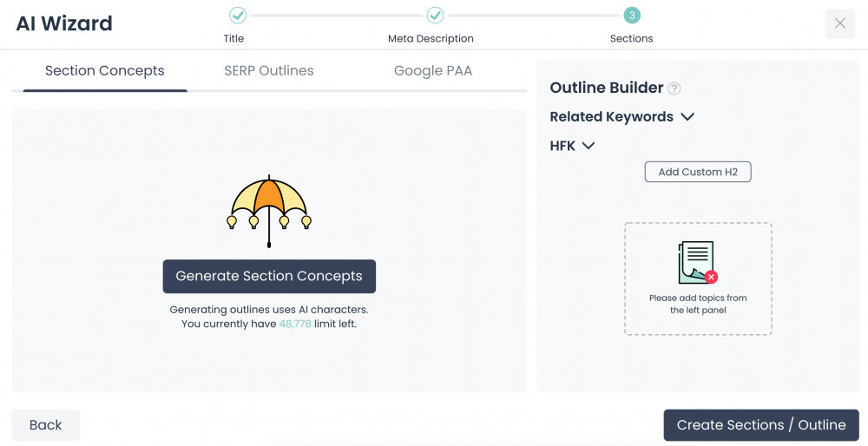Click Create Sections / Outline button
868x446 pixels.
[x=761, y=425]
